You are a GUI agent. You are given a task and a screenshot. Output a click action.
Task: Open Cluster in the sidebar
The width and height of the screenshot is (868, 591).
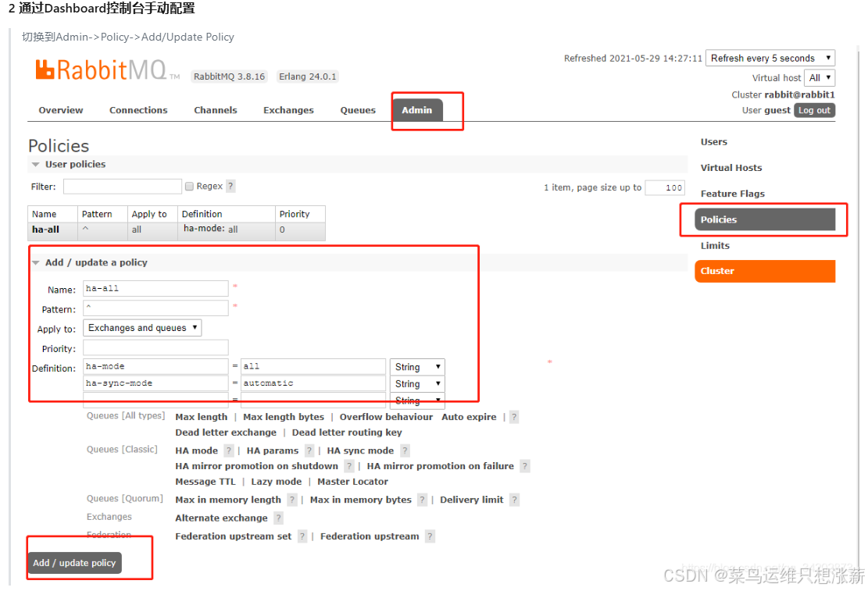(765, 272)
